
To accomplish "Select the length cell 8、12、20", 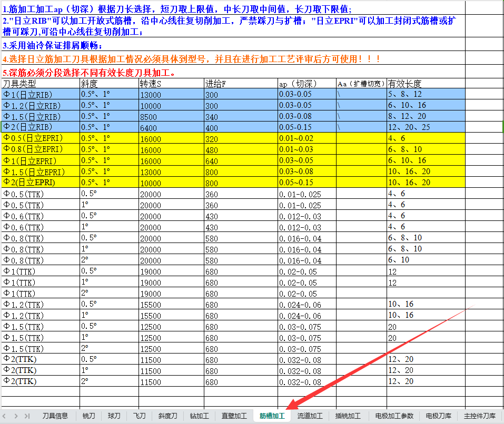I will (x=426, y=116).
